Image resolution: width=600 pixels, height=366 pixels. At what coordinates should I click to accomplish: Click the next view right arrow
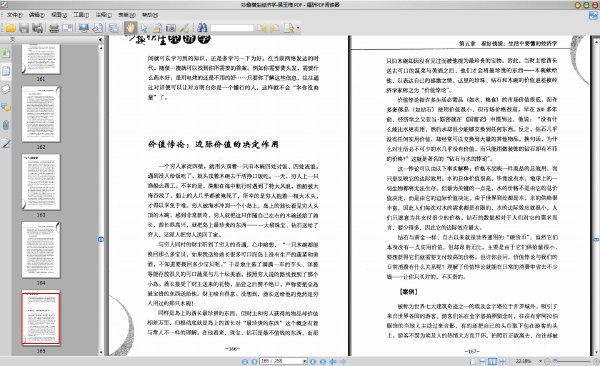[x=343, y=361]
